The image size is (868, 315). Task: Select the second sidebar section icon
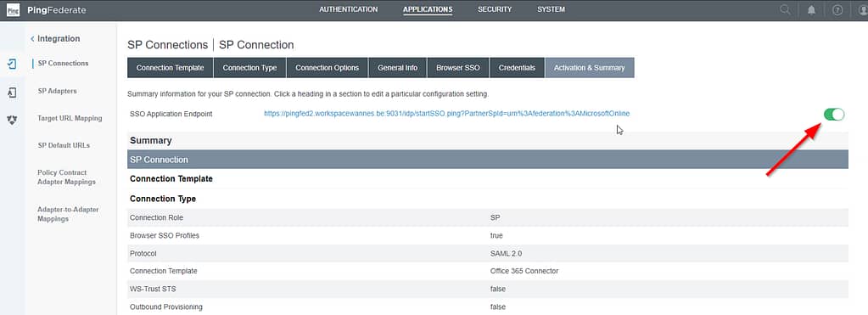click(x=12, y=93)
